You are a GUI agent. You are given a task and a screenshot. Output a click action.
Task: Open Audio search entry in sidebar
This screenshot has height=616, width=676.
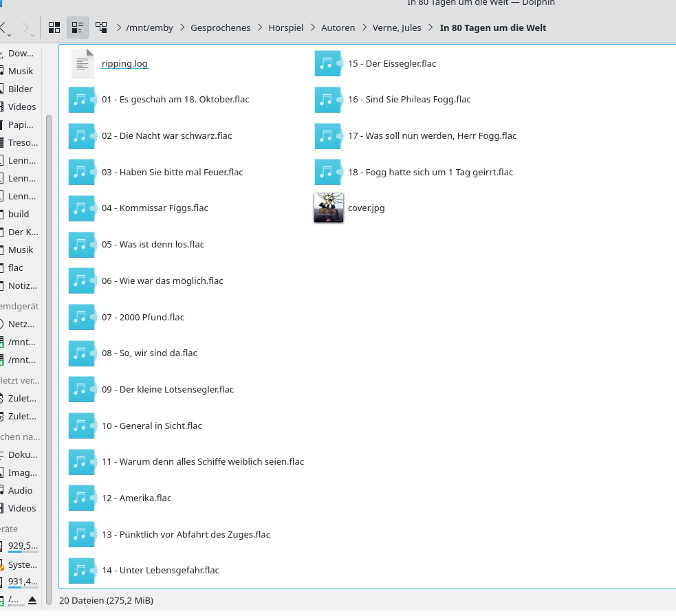click(x=20, y=491)
